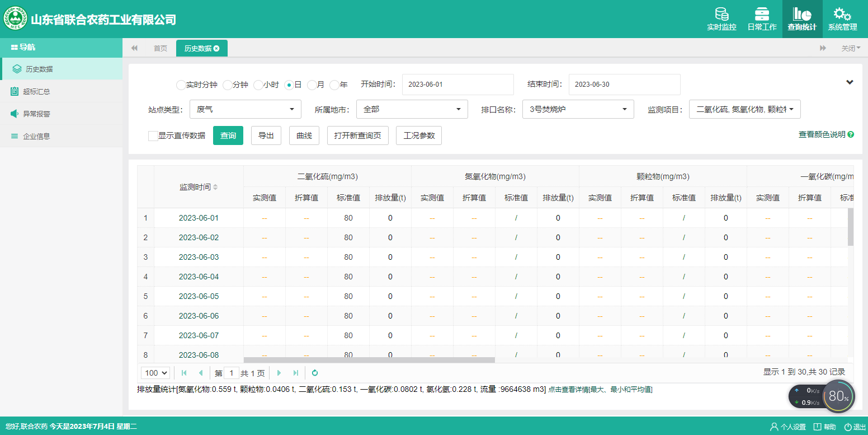Viewport: 868px width, 435px height.
Task: Click the table vertical scrollbar thumb
Action: click(x=851, y=227)
